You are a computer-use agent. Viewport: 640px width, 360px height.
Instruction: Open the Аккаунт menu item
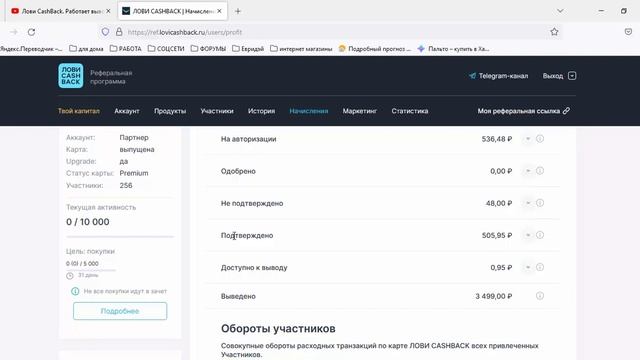tap(127, 111)
